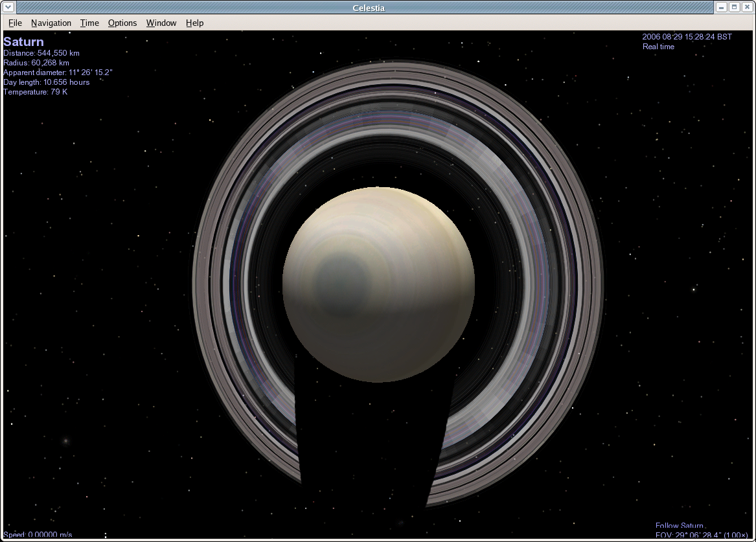Click the date and time display
Viewport: 756px width, 542px height.
[x=687, y=37]
